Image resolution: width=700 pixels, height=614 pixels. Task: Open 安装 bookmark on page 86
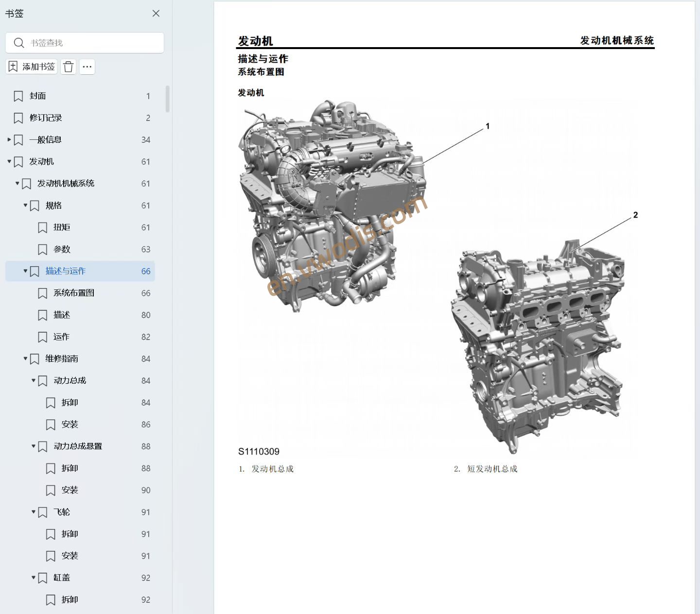point(70,424)
